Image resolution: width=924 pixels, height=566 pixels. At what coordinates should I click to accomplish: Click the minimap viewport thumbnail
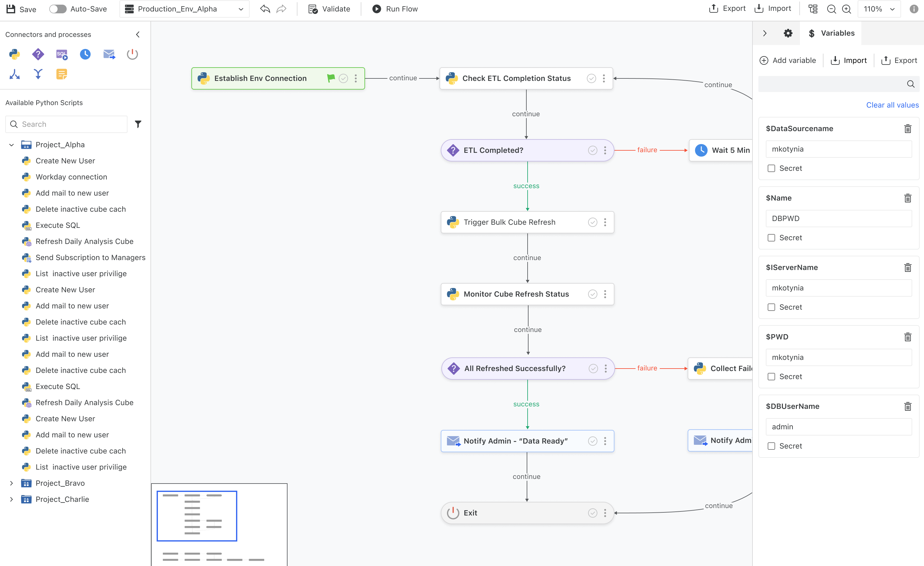pyautogui.click(x=197, y=516)
